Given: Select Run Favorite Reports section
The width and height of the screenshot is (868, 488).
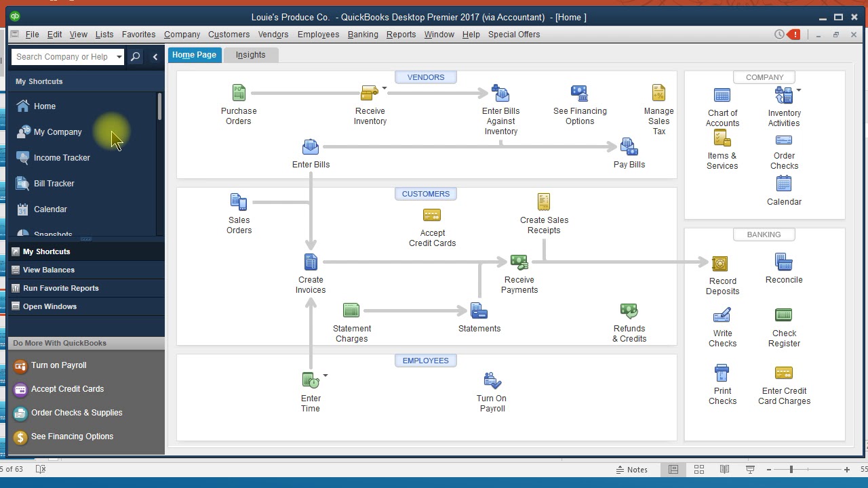Looking at the screenshot, I should coord(86,288).
